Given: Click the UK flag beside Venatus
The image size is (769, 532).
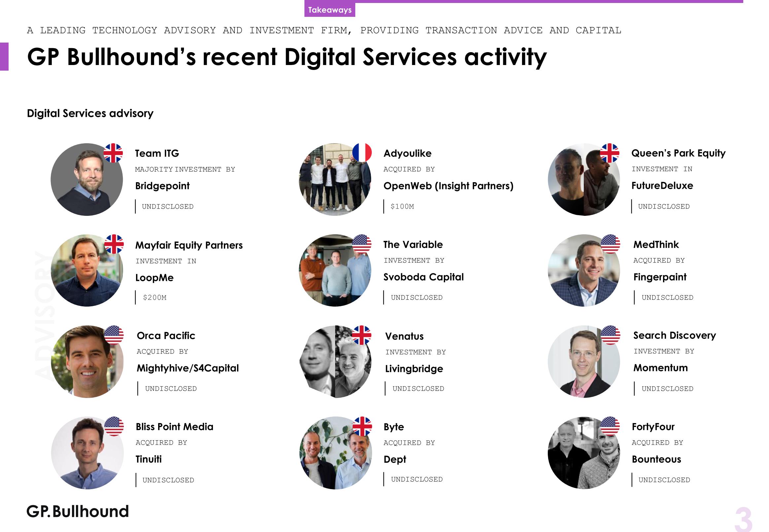Looking at the screenshot, I should [x=362, y=335].
